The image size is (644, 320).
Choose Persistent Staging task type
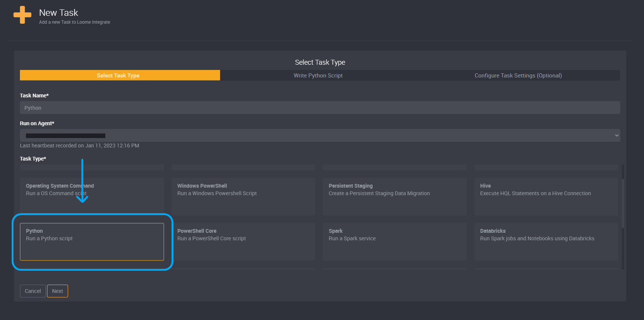(x=395, y=197)
